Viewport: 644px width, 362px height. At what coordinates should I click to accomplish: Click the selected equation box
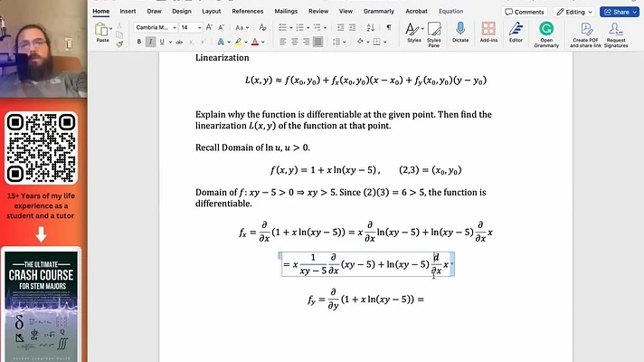365,264
